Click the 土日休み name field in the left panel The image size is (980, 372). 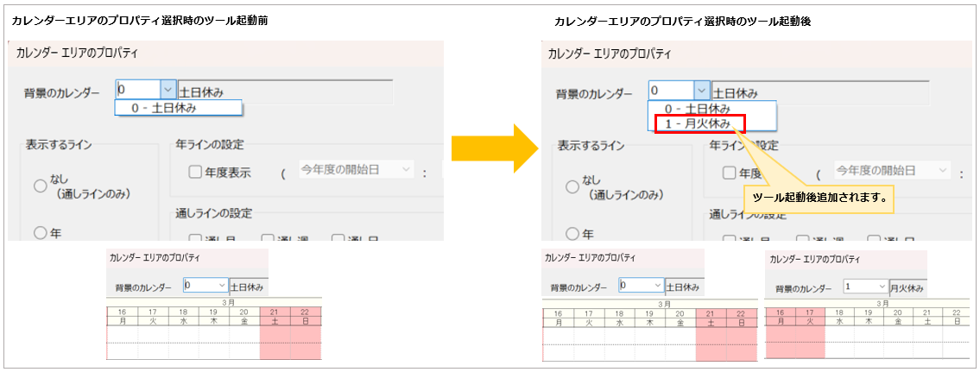point(284,90)
